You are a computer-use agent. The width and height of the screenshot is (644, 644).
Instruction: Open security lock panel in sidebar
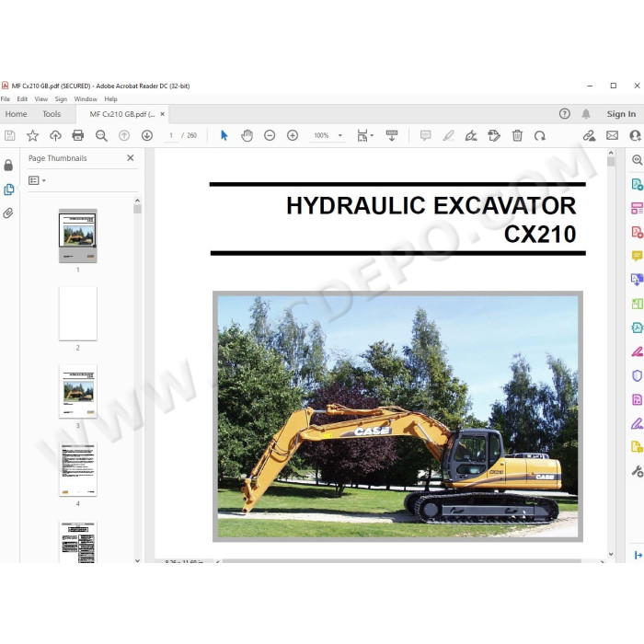pyautogui.click(x=8, y=165)
